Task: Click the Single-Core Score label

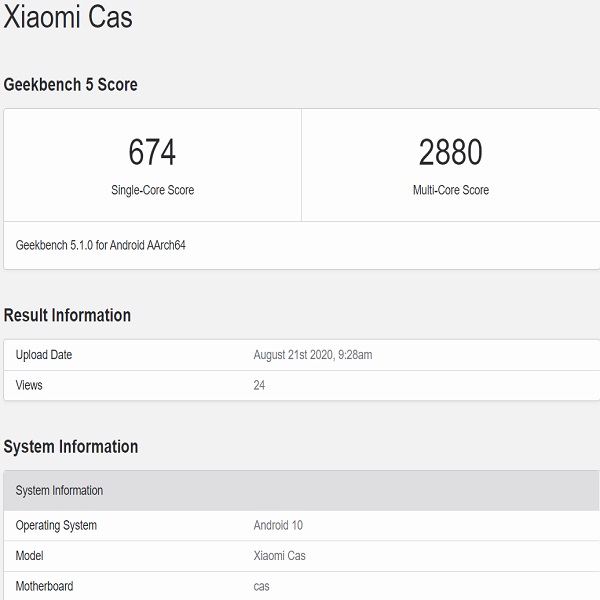Action: click(152, 190)
